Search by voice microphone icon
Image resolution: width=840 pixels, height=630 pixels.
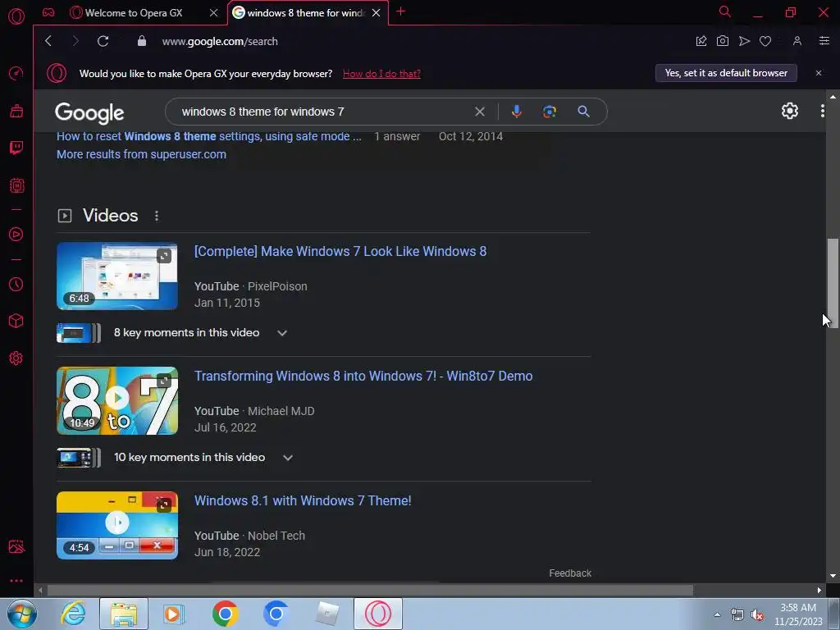coord(517,112)
